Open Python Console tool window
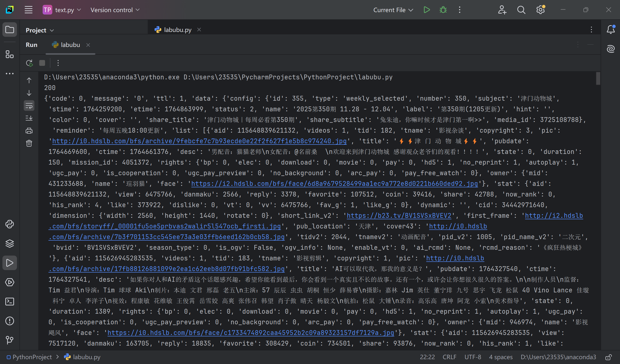 pos(10,224)
